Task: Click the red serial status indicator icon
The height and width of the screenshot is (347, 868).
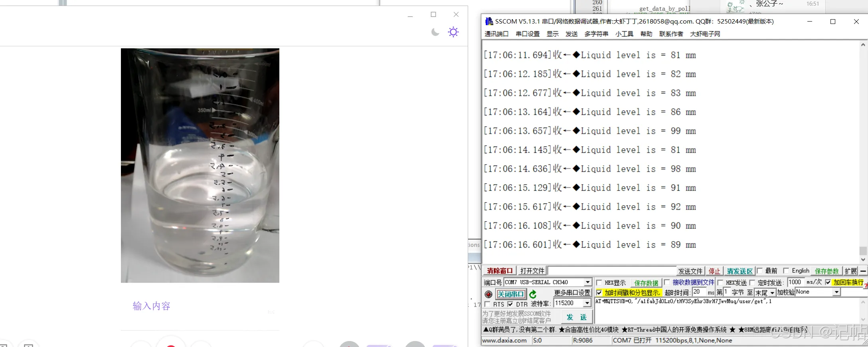Action: (488, 294)
